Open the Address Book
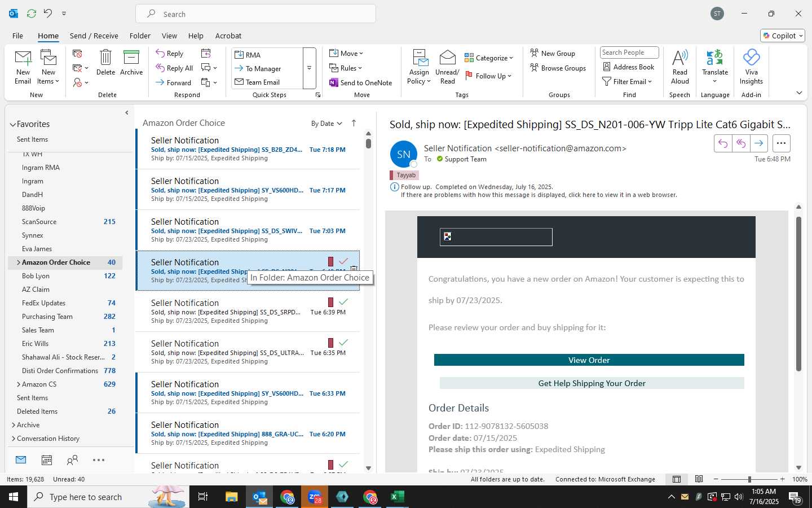 [x=628, y=67]
